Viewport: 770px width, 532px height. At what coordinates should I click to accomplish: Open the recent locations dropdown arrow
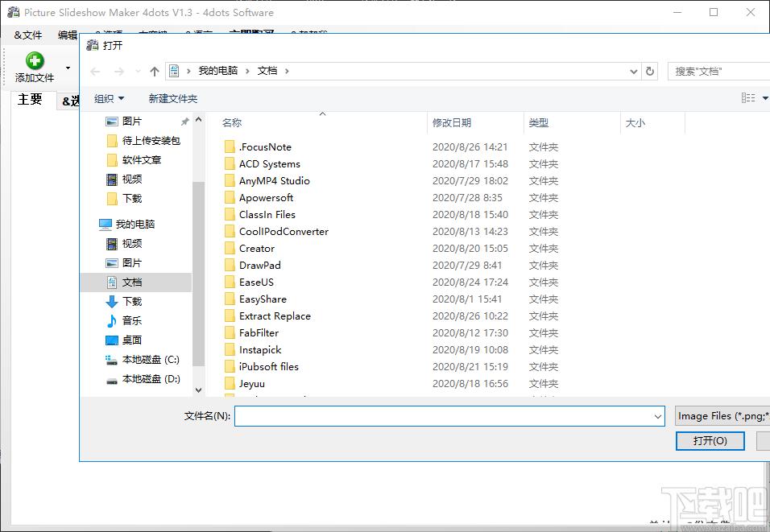138,72
